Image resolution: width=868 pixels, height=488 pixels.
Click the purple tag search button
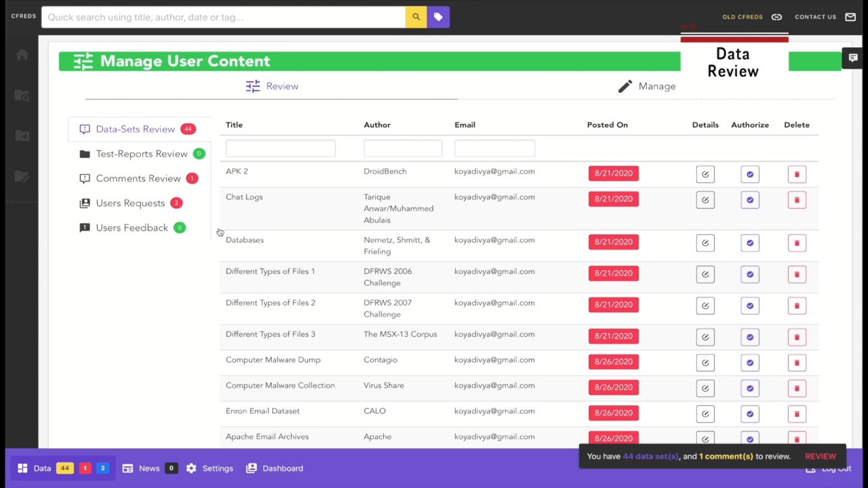click(x=438, y=17)
